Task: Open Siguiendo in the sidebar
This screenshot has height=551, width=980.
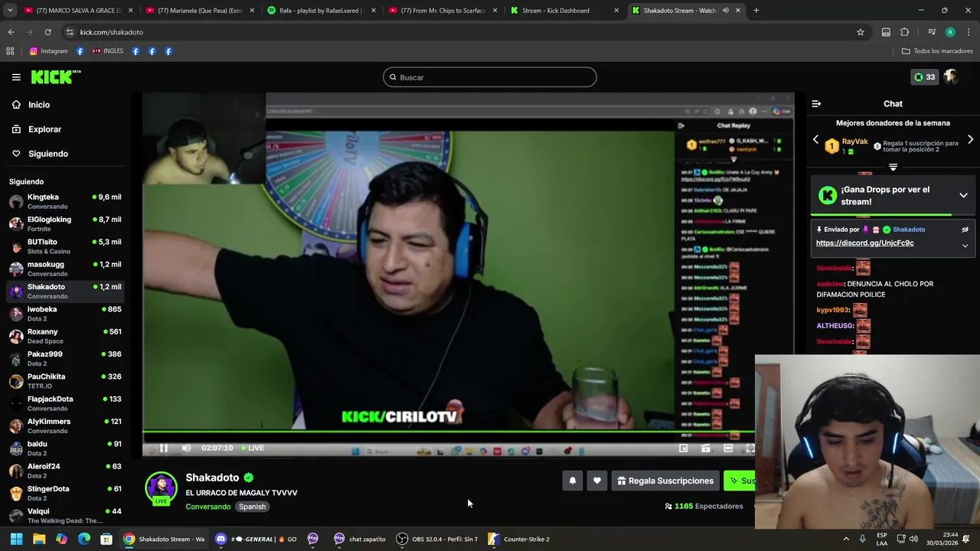Action: [47, 154]
